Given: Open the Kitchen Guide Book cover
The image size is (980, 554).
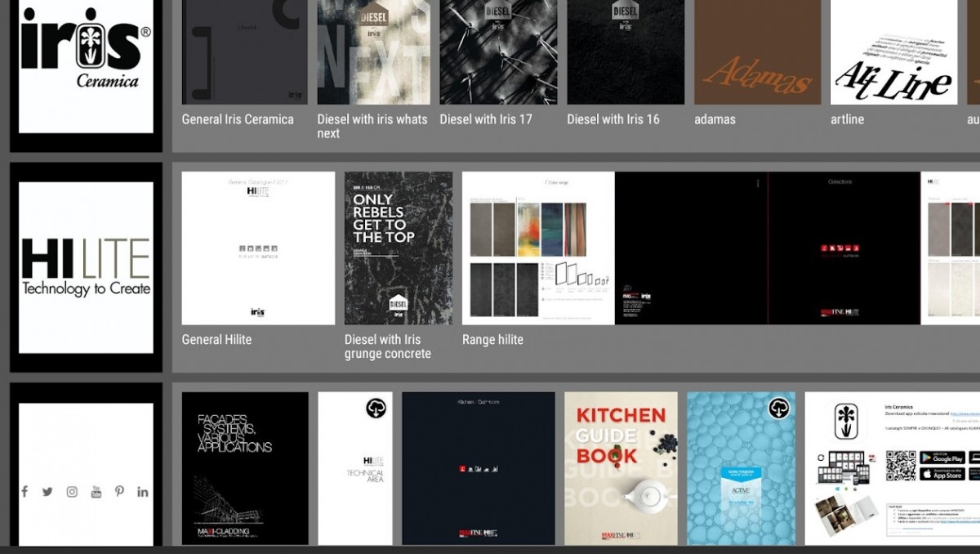Looking at the screenshot, I should pos(621,468).
